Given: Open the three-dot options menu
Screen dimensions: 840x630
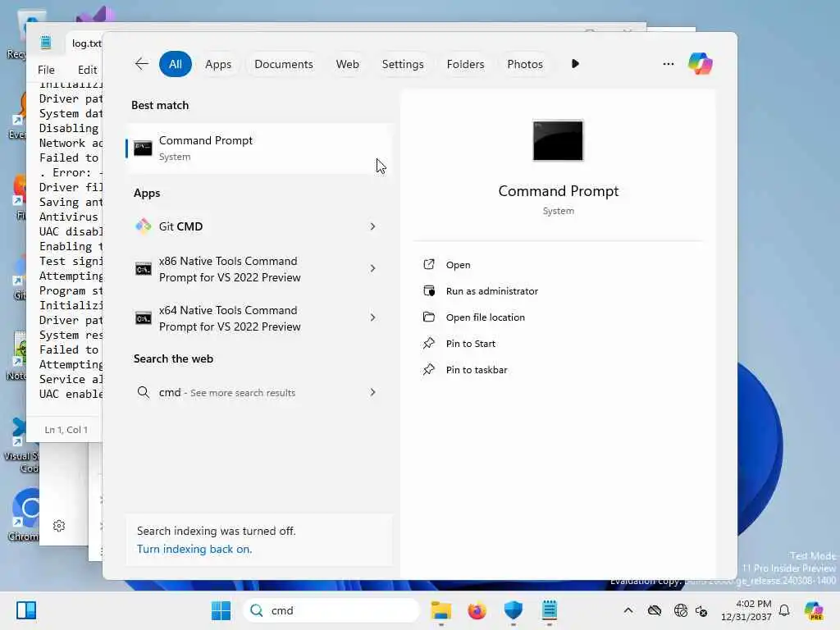Looking at the screenshot, I should click(668, 64).
